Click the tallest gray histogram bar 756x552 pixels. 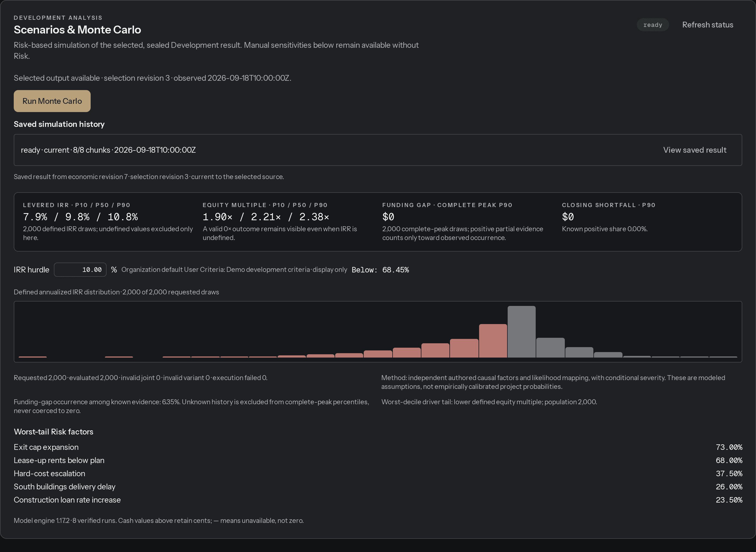(521, 332)
